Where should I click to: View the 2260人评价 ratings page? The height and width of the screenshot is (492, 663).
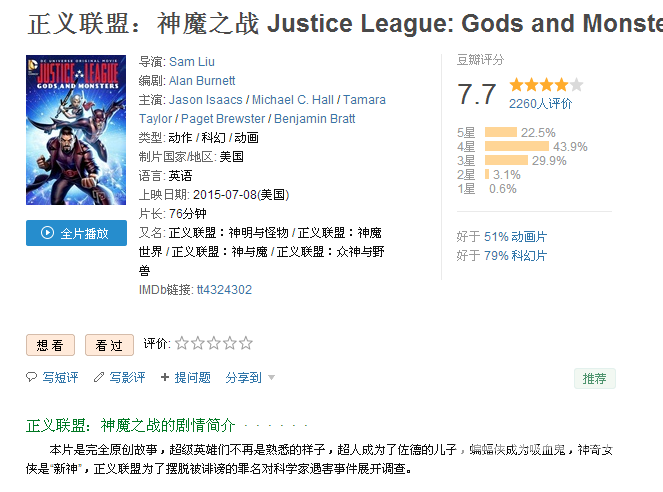(540, 104)
